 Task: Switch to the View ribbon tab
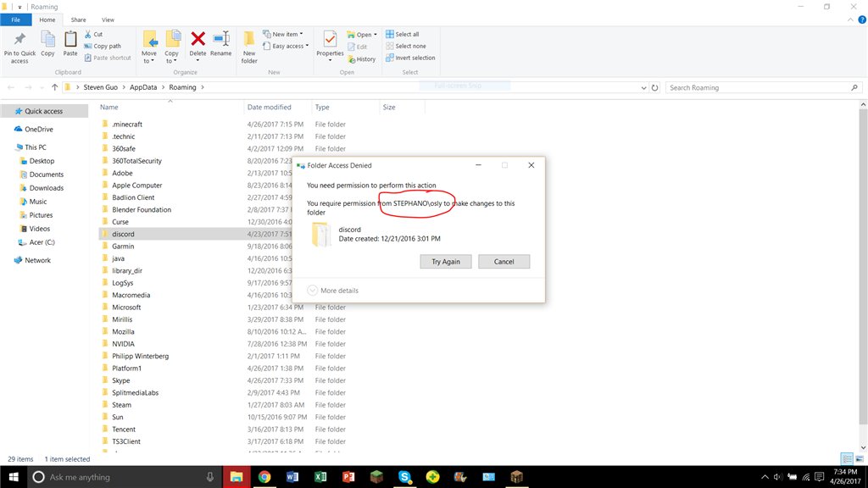(x=108, y=20)
